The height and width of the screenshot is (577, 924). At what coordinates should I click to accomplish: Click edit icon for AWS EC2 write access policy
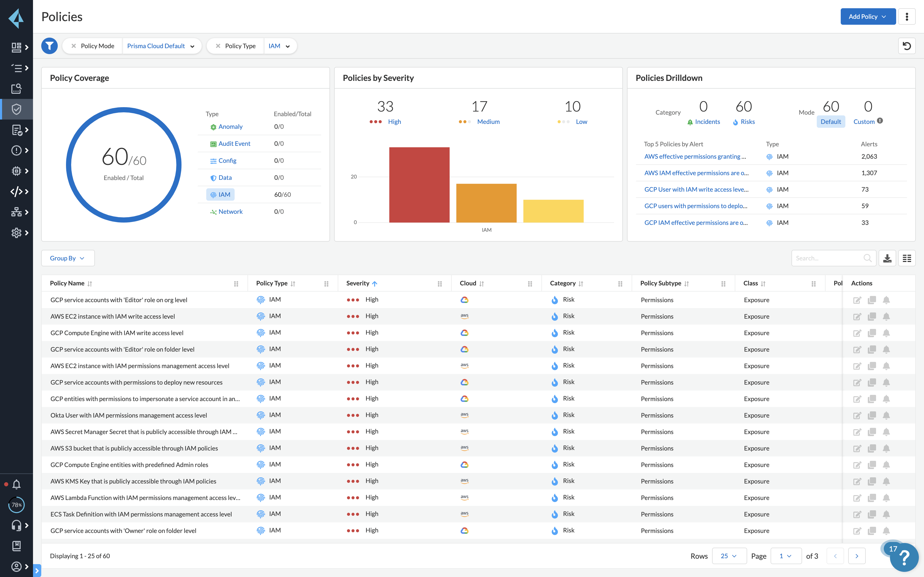tap(857, 316)
